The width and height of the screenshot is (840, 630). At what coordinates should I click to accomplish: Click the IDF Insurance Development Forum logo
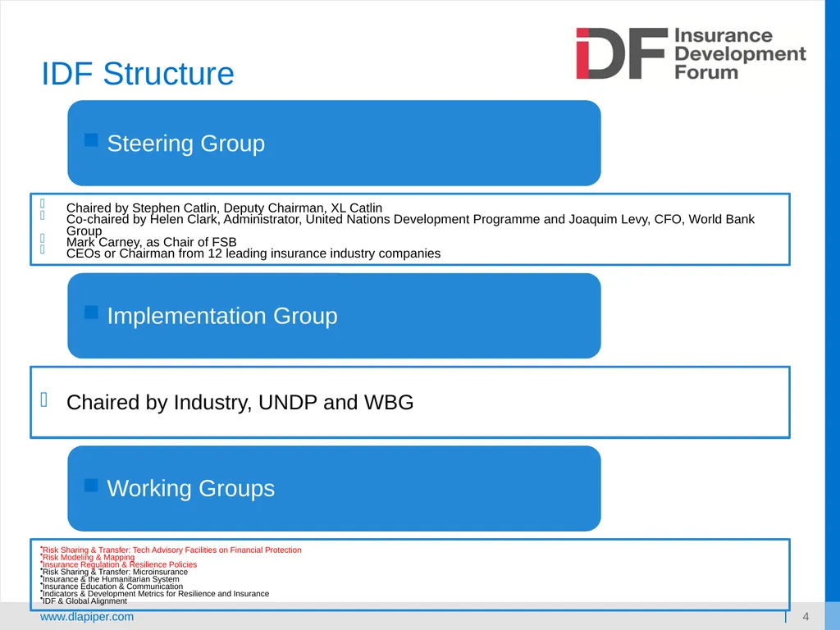point(691,53)
